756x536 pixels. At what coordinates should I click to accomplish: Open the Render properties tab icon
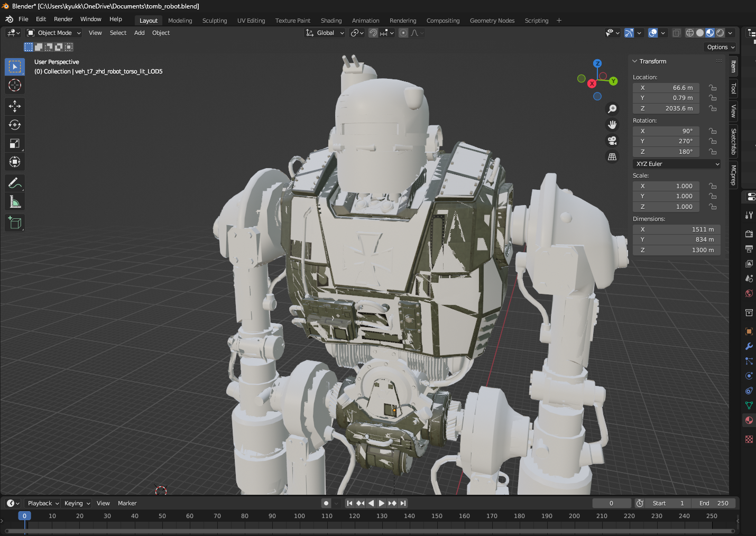coord(749,234)
